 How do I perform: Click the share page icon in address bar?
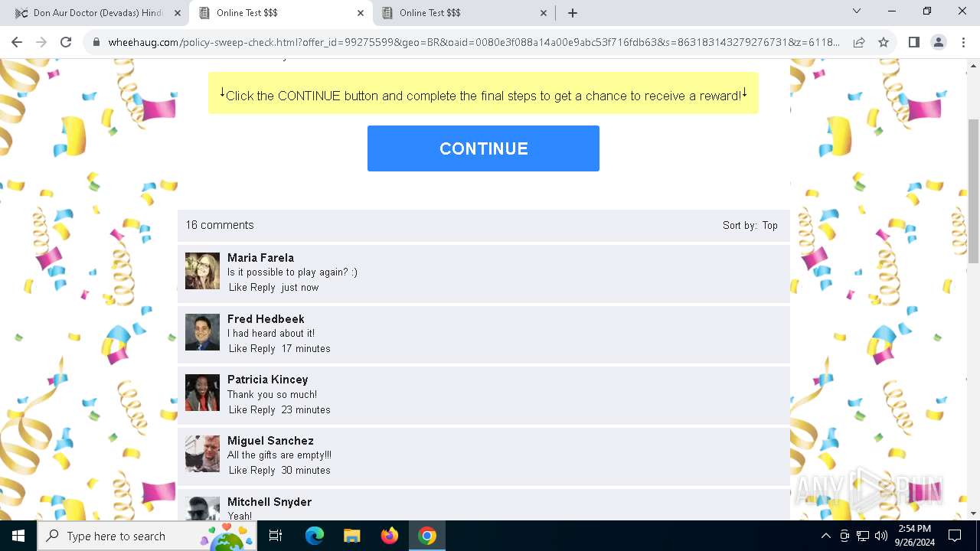click(x=859, y=42)
